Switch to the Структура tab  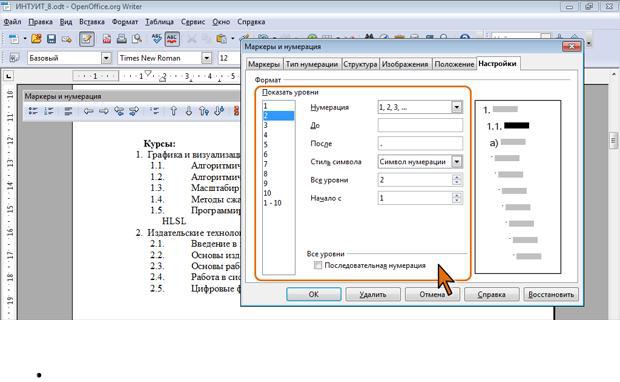point(360,64)
